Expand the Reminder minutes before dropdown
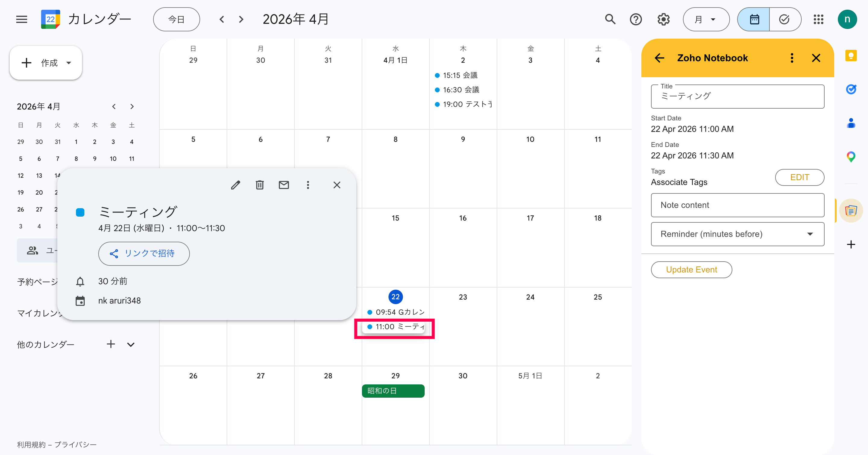 pyautogui.click(x=737, y=234)
